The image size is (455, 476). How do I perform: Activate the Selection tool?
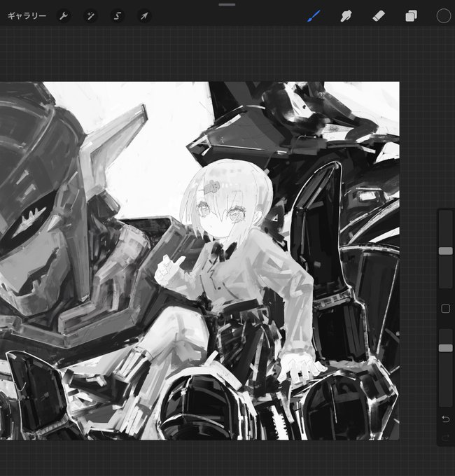118,16
